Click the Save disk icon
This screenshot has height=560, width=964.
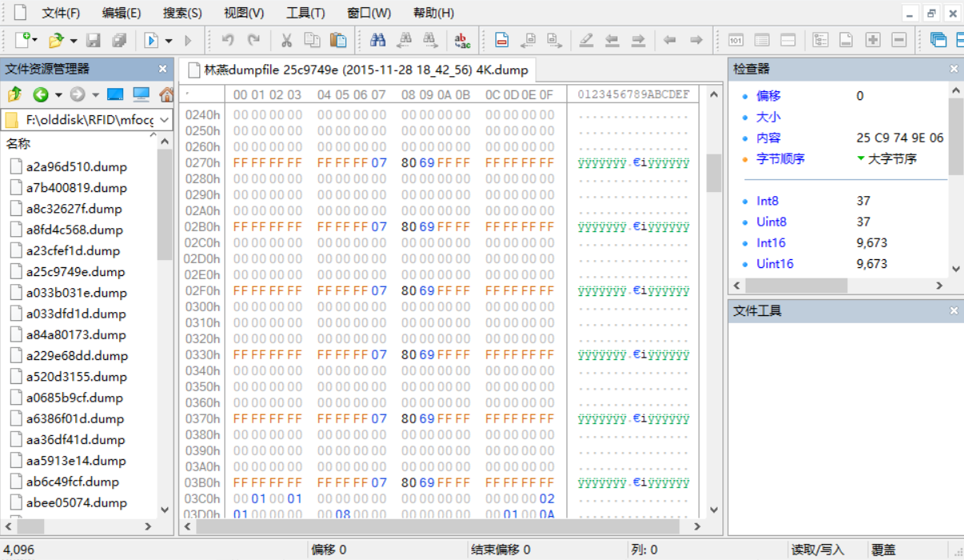pyautogui.click(x=94, y=40)
